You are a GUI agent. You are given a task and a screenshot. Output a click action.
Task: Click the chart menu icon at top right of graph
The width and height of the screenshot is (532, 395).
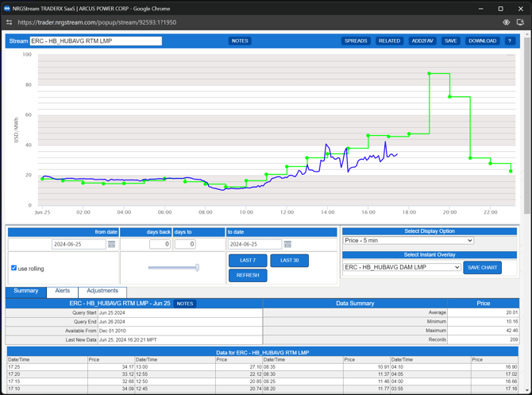click(x=511, y=55)
